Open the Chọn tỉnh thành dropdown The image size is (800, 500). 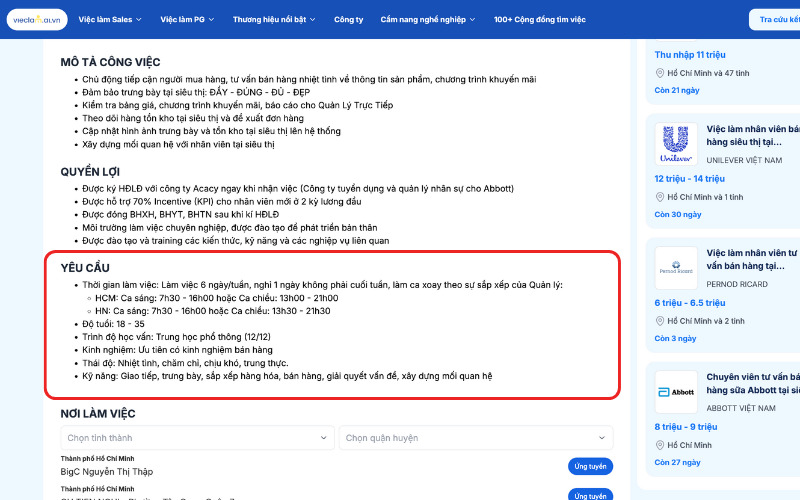coord(197,438)
